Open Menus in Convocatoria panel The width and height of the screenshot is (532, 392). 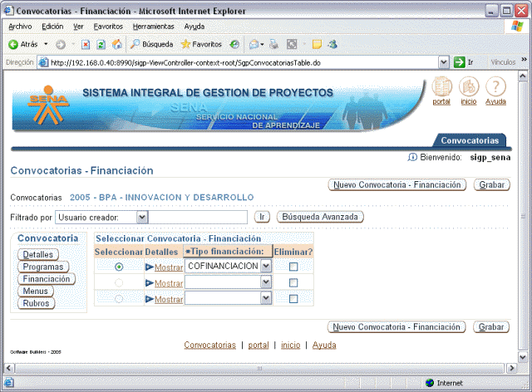pyautogui.click(x=35, y=291)
